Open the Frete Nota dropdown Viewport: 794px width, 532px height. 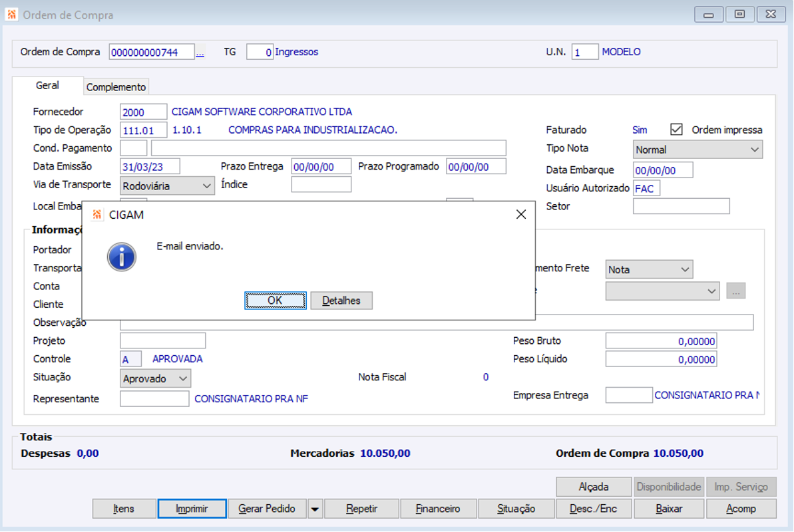tap(649, 269)
